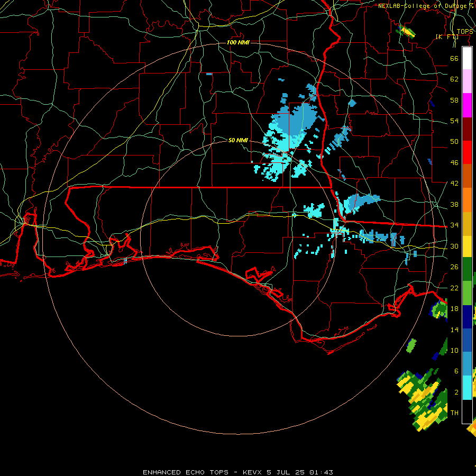
Task: Pick the dark orange band in the legend
Action: [467, 176]
